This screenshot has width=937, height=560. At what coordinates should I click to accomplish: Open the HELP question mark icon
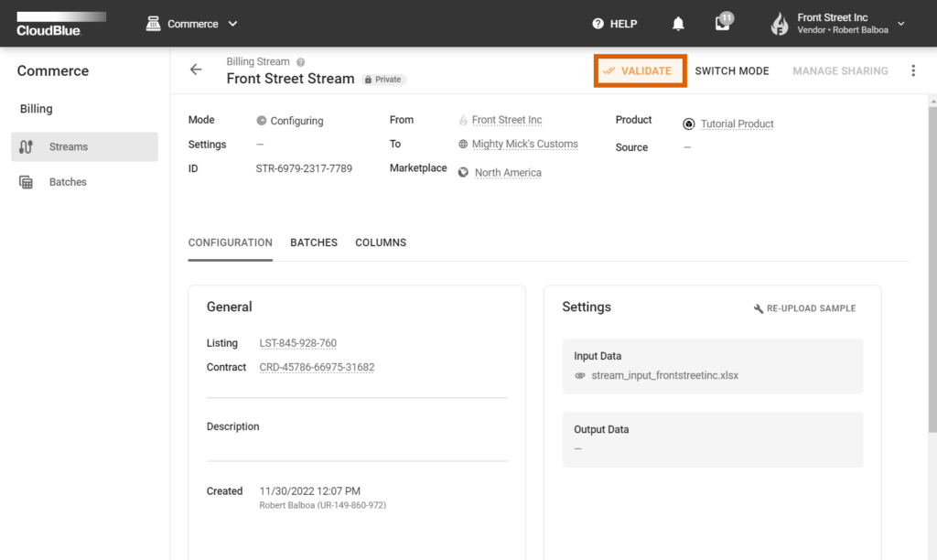coord(598,23)
